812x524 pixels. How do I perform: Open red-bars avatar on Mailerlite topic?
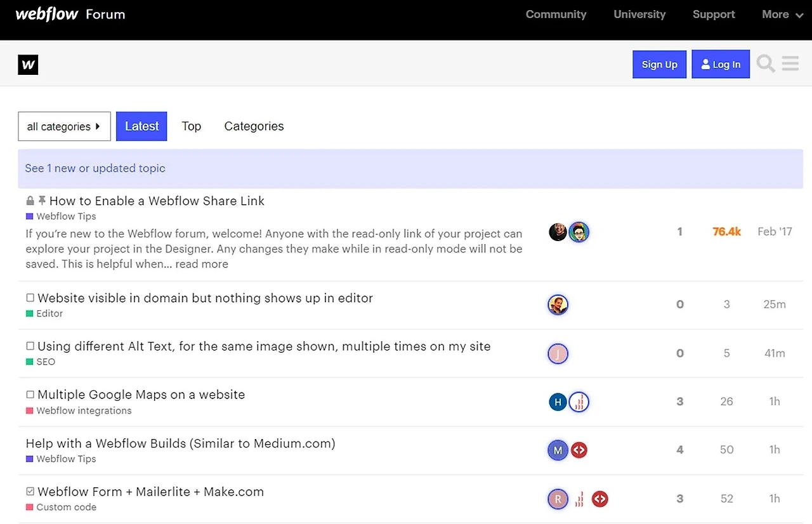click(579, 499)
